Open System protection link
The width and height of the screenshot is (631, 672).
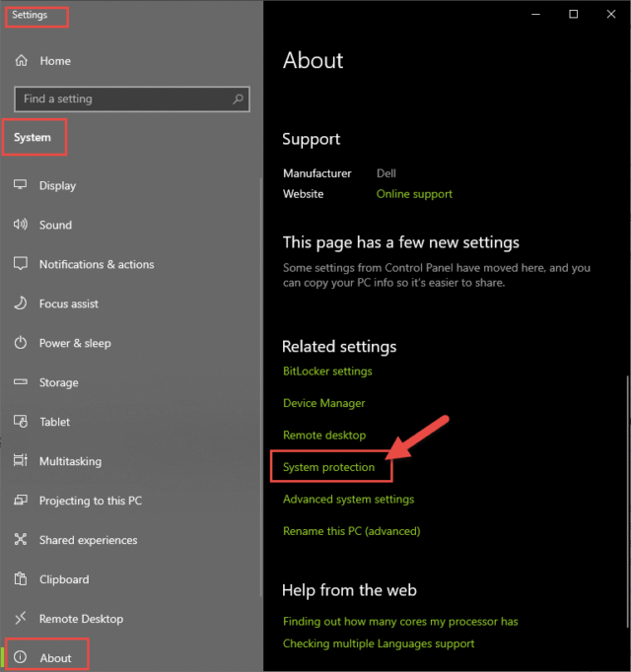tap(328, 467)
